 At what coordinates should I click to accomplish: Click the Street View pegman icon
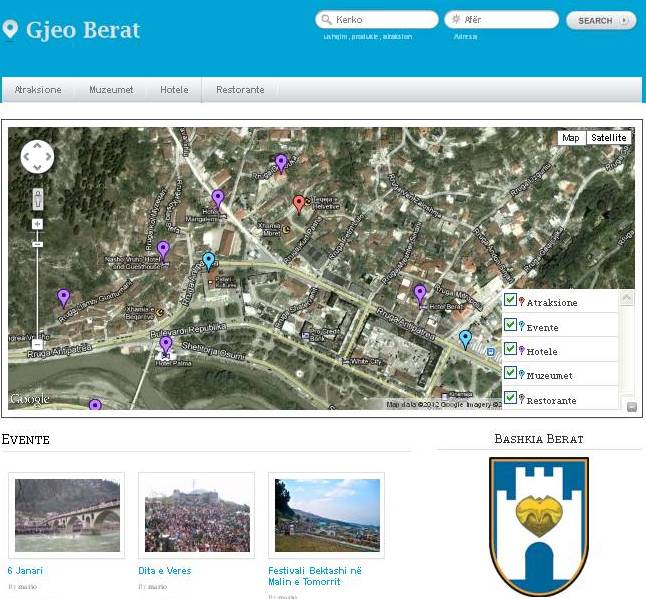[x=37, y=197]
